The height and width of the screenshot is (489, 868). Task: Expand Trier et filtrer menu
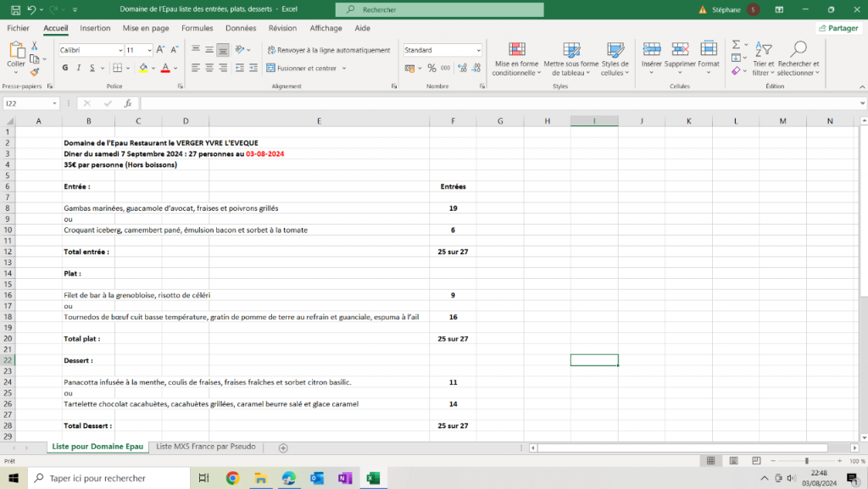click(764, 58)
